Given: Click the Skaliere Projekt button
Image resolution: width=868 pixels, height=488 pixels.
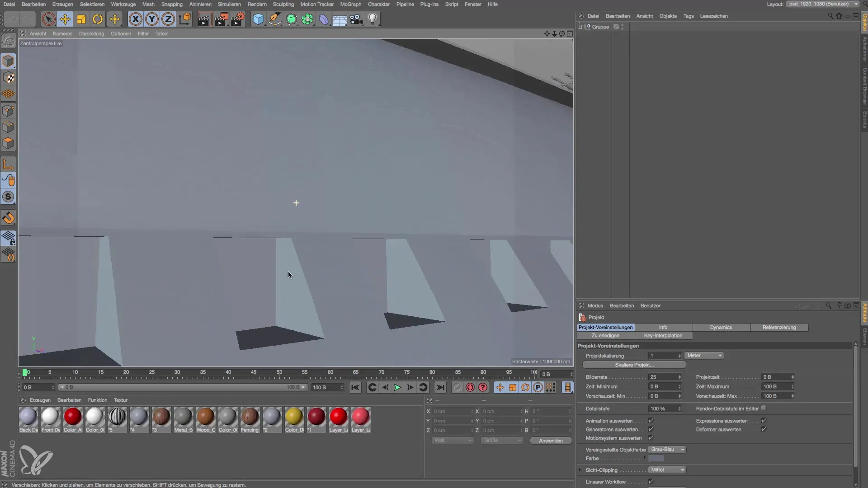Looking at the screenshot, I should [634, 365].
